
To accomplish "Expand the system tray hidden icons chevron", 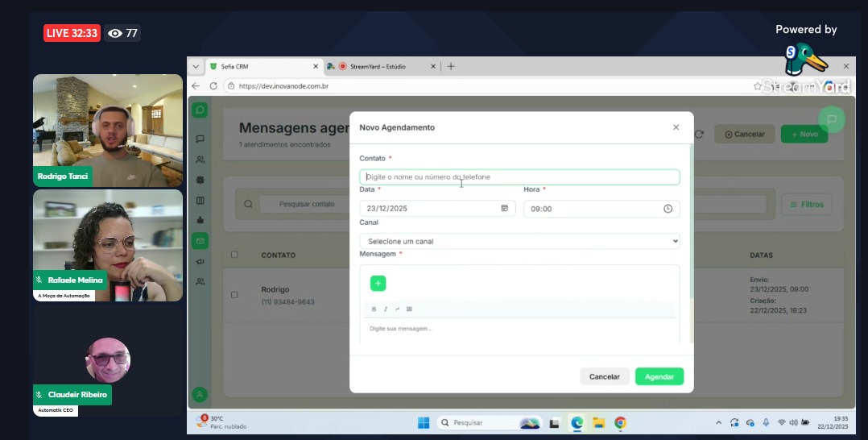I will tap(719, 422).
